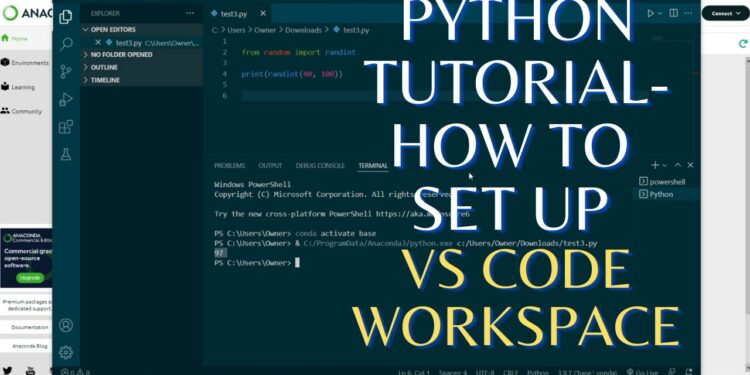Create a new terminal with plus icon
The width and height of the screenshot is (750, 375).
[x=655, y=165]
